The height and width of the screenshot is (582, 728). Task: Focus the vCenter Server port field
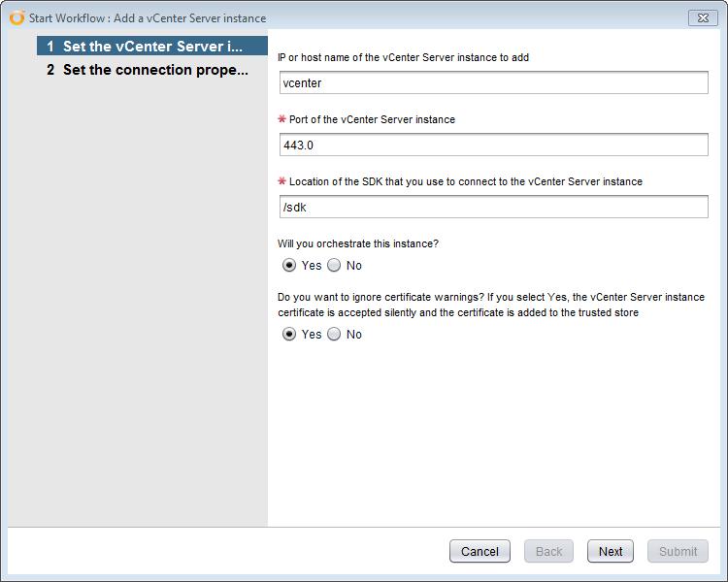493,145
